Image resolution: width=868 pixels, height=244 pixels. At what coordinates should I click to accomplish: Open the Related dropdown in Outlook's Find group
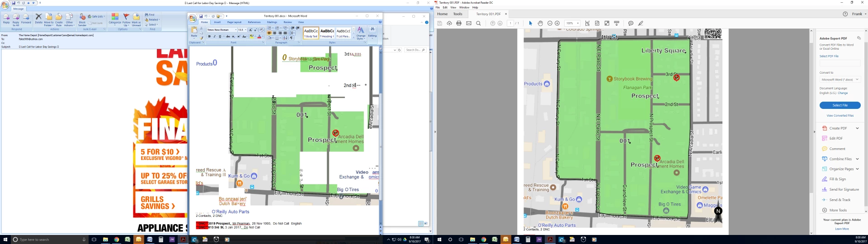(x=152, y=19)
